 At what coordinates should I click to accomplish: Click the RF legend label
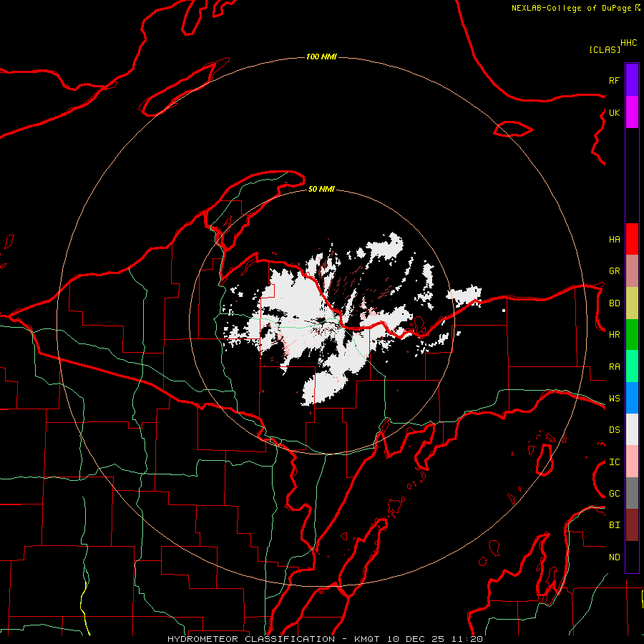[614, 80]
